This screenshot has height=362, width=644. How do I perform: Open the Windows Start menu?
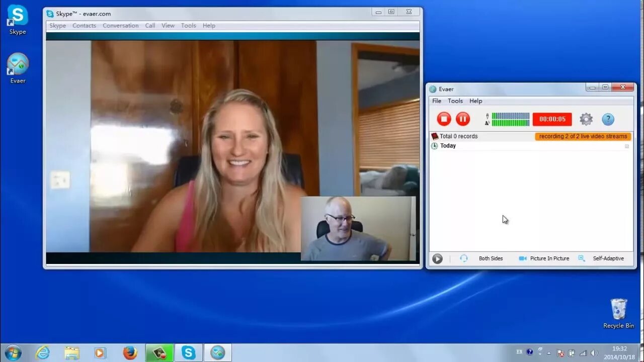point(13,352)
